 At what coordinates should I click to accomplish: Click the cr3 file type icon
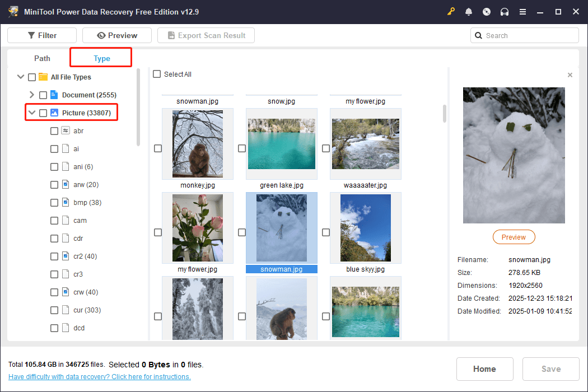click(x=66, y=274)
